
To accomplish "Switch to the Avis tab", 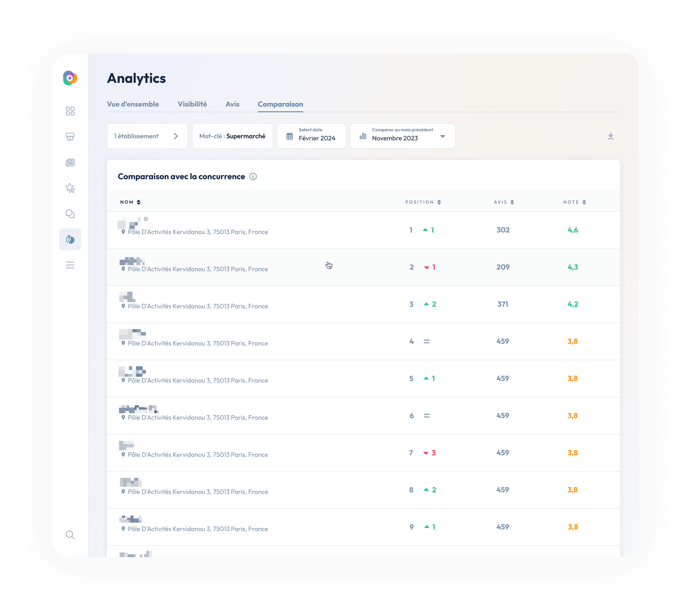I will coord(232,104).
